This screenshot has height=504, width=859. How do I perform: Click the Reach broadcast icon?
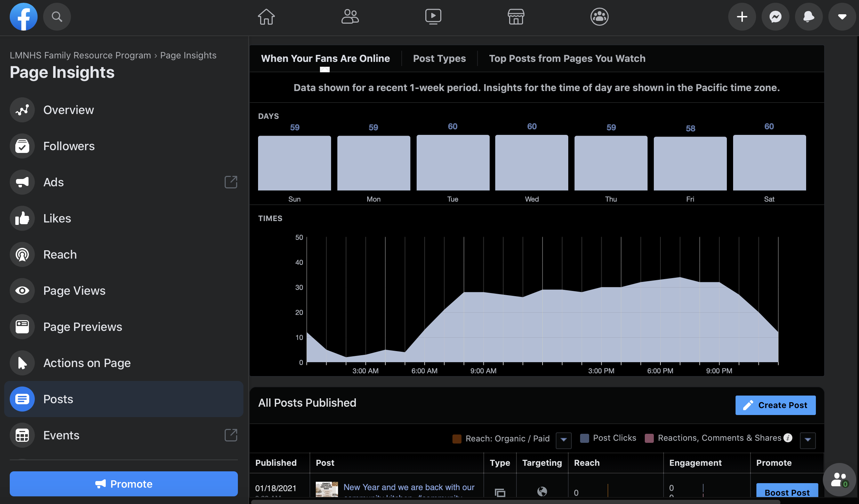click(x=22, y=254)
